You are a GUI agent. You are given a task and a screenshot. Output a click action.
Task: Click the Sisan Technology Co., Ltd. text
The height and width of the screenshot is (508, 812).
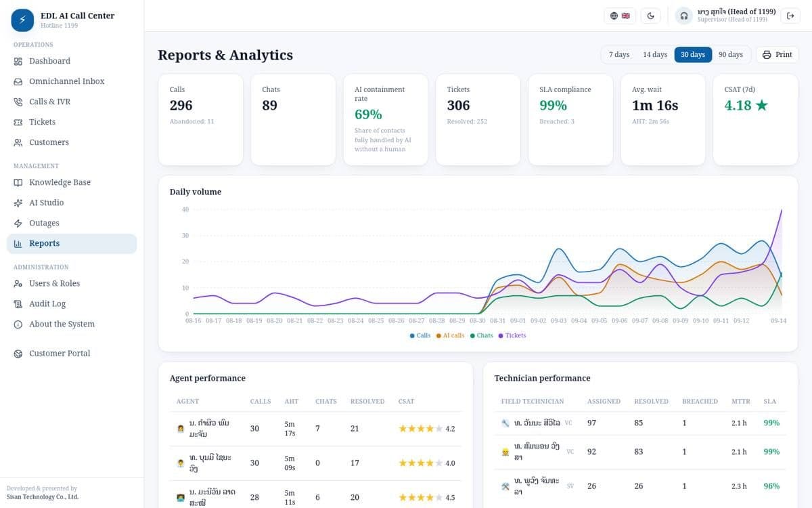pos(43,496)
